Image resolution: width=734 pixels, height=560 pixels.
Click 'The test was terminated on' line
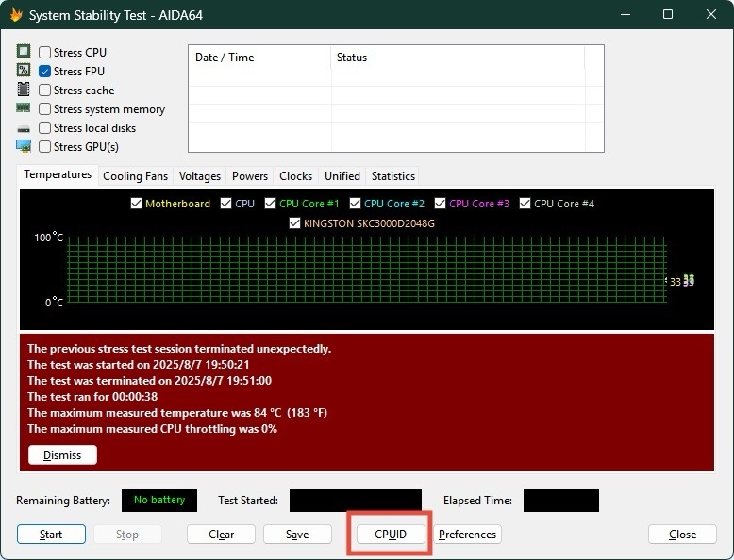coord(149,380)
